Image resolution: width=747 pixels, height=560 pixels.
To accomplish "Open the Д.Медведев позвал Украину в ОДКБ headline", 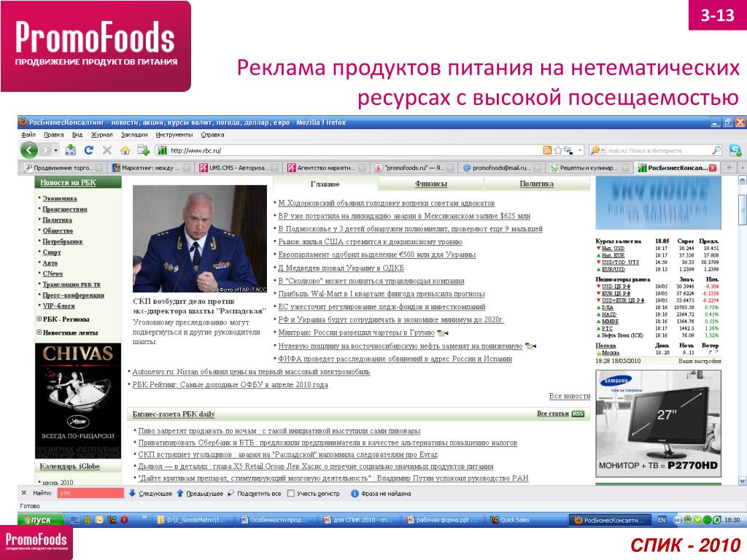I will (341, 268).
